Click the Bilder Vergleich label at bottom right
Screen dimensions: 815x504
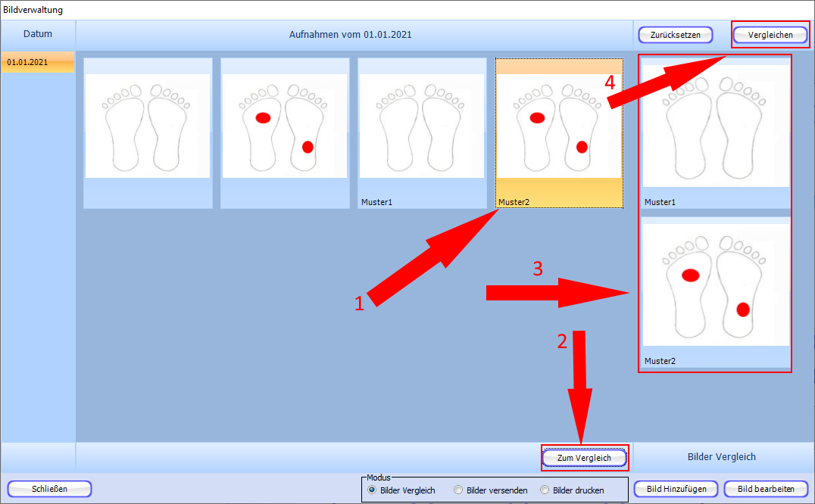coord(721,457)
